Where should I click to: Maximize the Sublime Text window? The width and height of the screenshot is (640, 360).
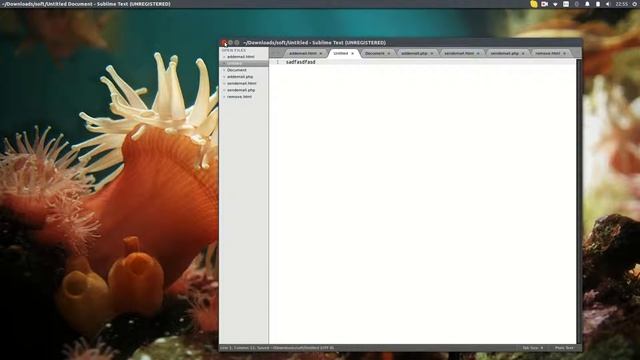[x=237, y=42]
